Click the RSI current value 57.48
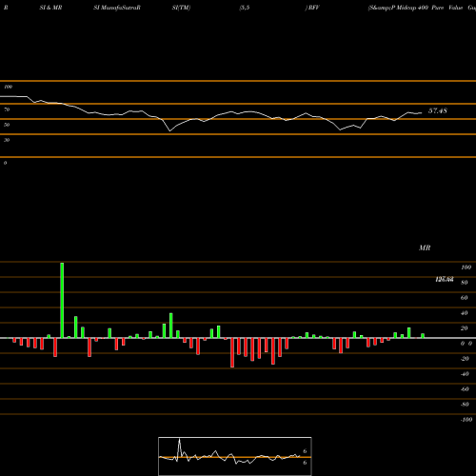Viewport: 476px width, 476px height. [438, 110]
